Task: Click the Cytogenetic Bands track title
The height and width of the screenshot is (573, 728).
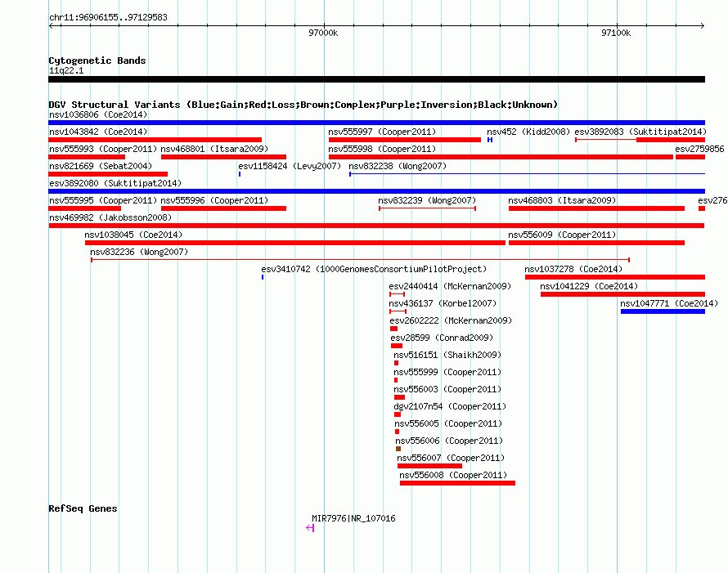Action: [97, 60]
